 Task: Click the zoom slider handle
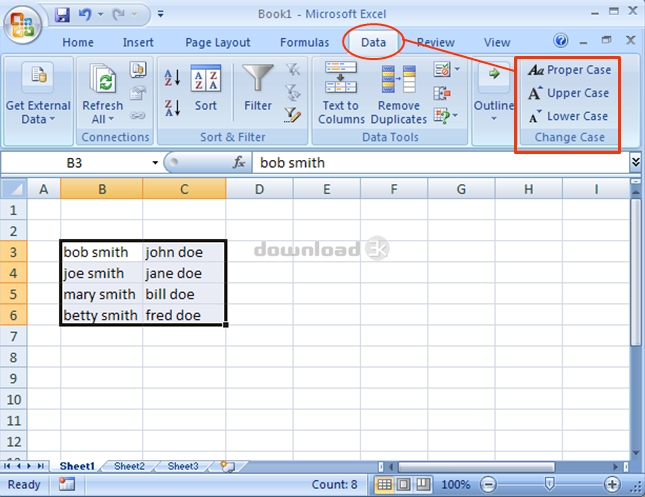[x=549, y=484]
